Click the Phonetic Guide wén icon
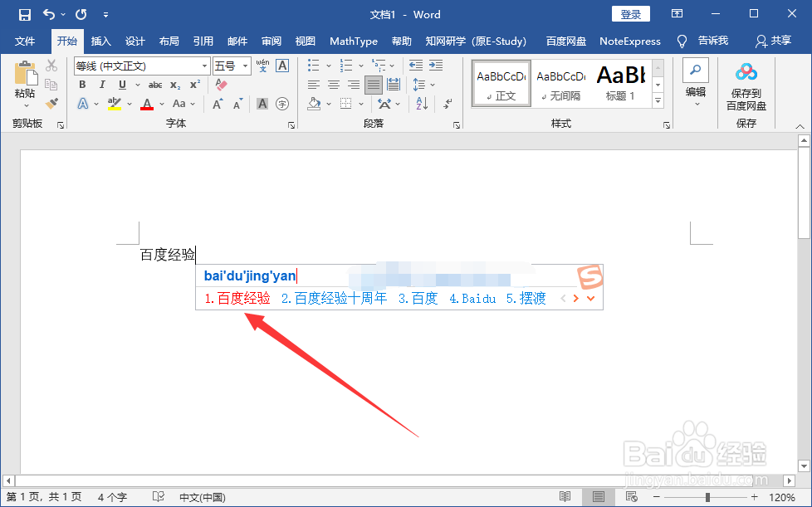812x507 pixels. [262, 66]
